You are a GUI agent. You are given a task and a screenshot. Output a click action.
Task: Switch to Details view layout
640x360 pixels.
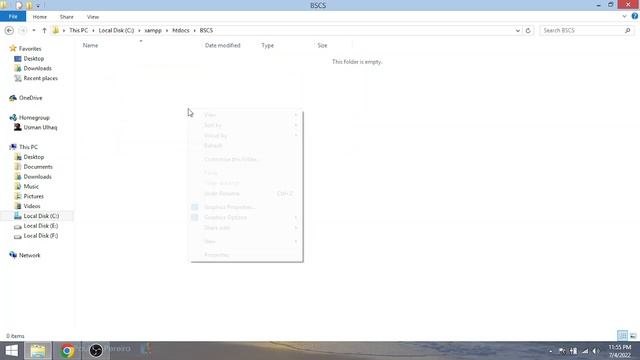[622, 336]
